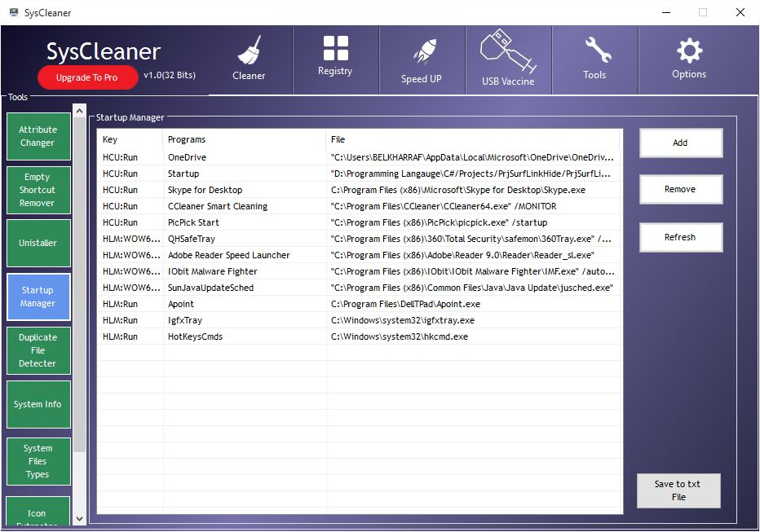Open Duplicate File Detecter tool
This screenshot has height=532, width=760.
pyautogui.click(x=38, y=350)
